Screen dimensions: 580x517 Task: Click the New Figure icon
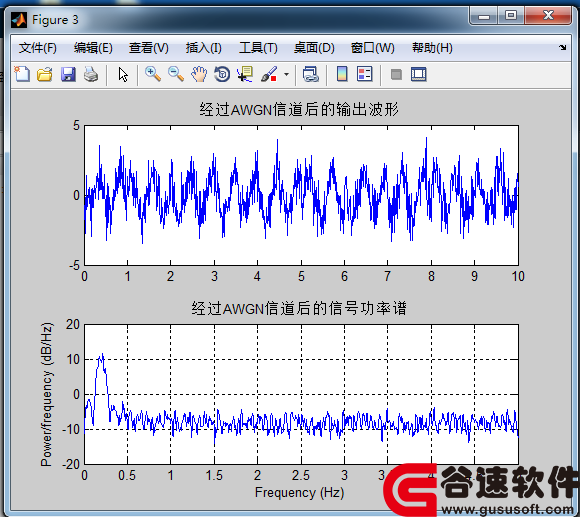click(x=22, y=74)
